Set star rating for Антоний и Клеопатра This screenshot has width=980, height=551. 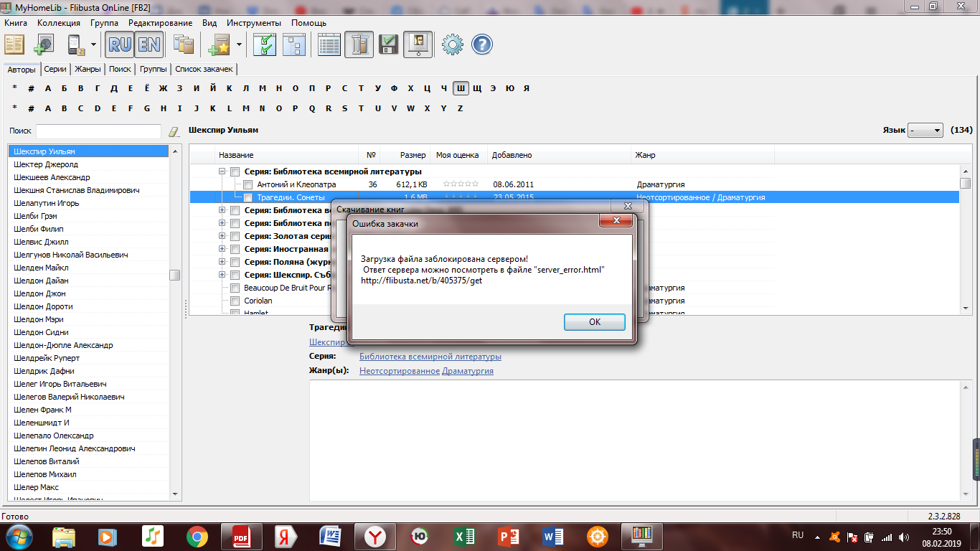[461, 184]
